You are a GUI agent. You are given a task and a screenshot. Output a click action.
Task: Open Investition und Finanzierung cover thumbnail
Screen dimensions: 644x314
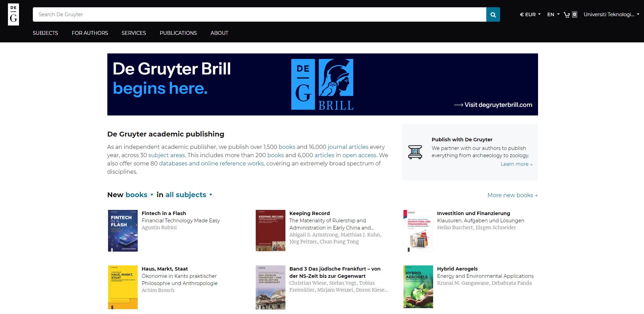[418, 231]
